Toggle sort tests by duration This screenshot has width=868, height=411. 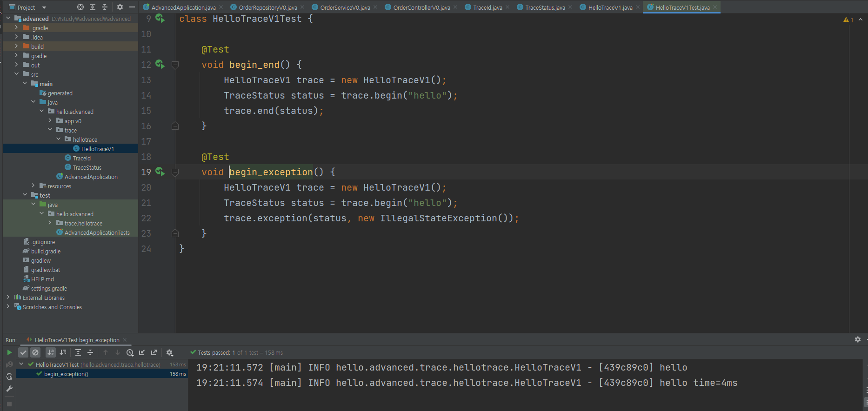(63, 352)
